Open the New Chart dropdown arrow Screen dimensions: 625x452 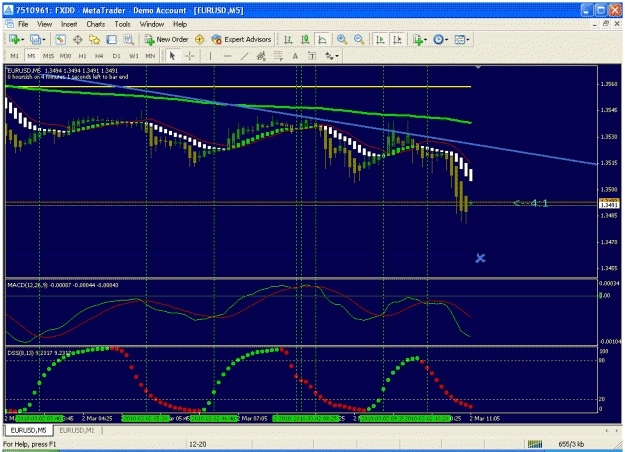click(x=22, y=40)
